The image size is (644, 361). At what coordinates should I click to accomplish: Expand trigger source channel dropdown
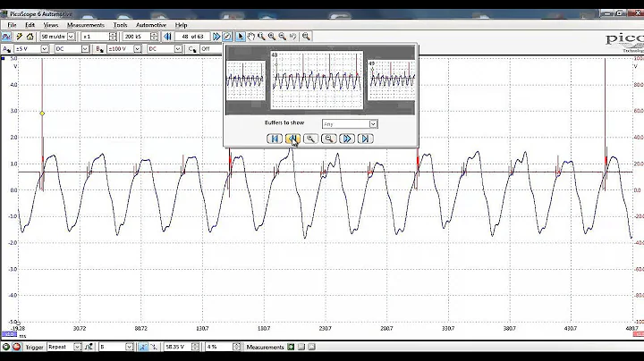tap(130, 347)
